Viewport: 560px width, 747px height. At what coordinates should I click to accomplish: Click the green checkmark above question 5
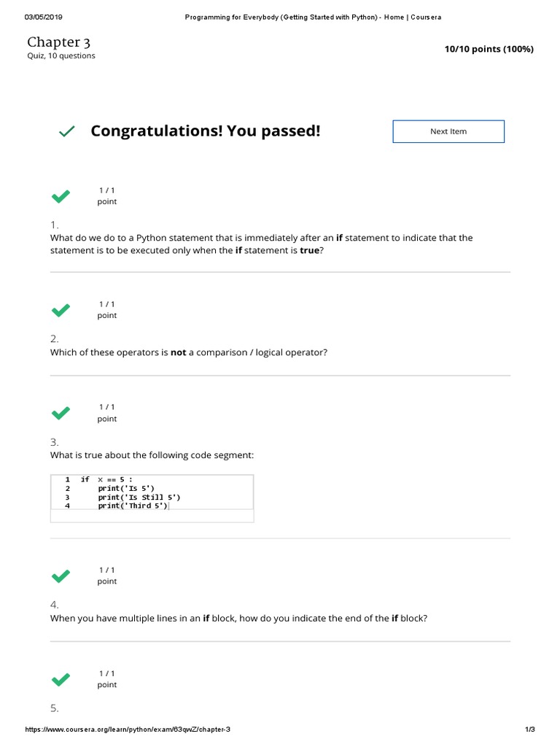(61, 679)
